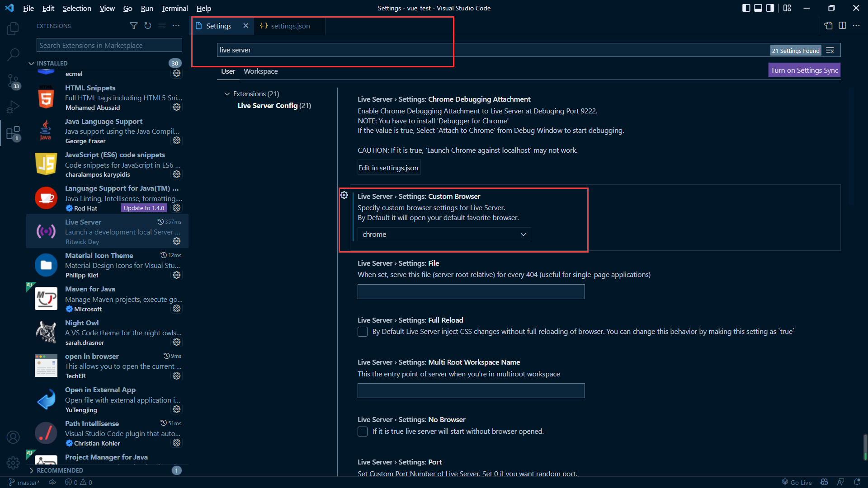The width and height of the screenshot is (868, 488).
Task: Open manage gear for Live Server extension
Action: click(177, 241)
